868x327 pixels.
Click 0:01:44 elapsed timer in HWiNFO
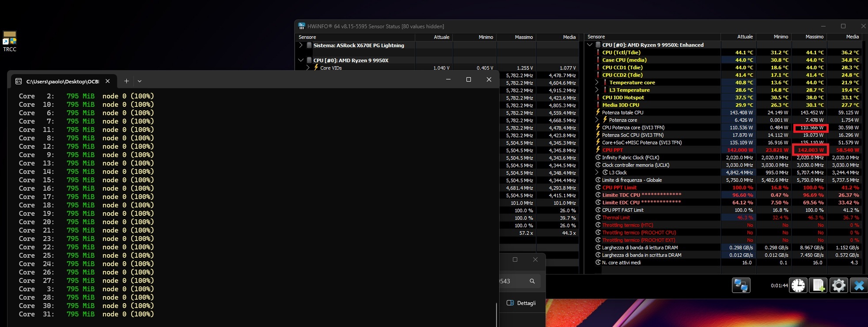(779, 286)
